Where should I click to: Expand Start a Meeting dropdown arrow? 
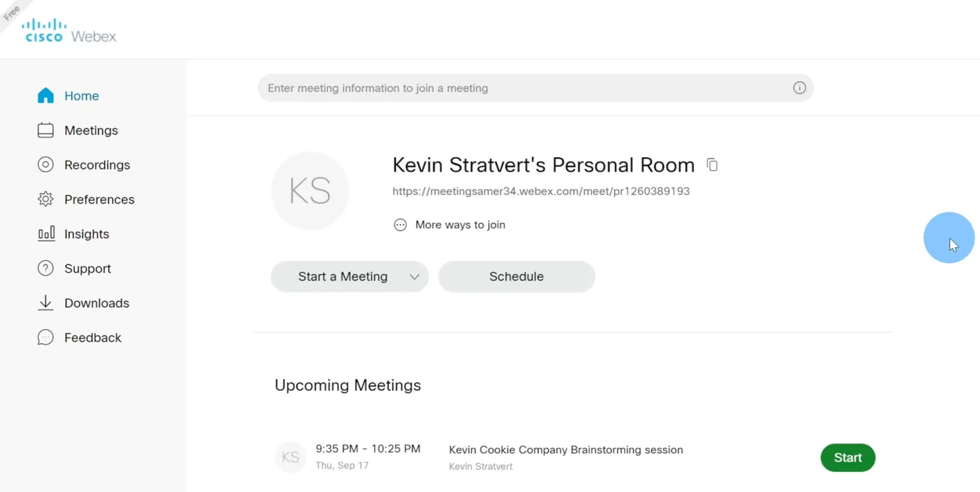(414, 277)
